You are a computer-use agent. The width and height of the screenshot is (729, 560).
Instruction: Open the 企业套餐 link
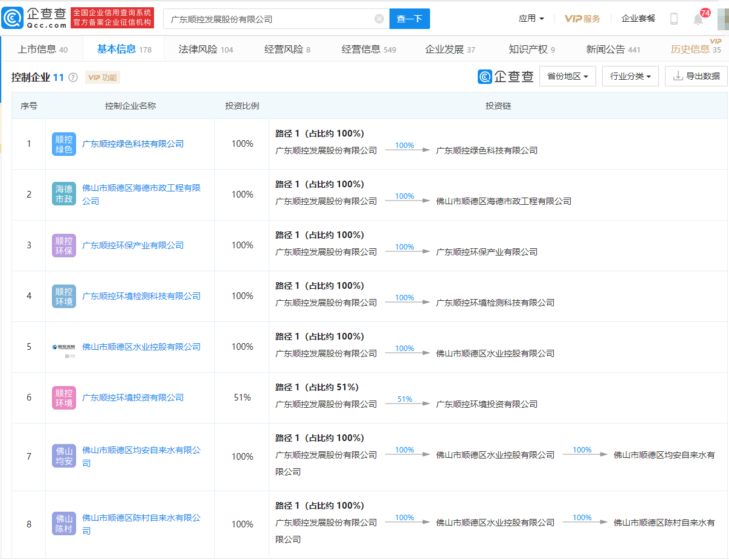point(638,19)
